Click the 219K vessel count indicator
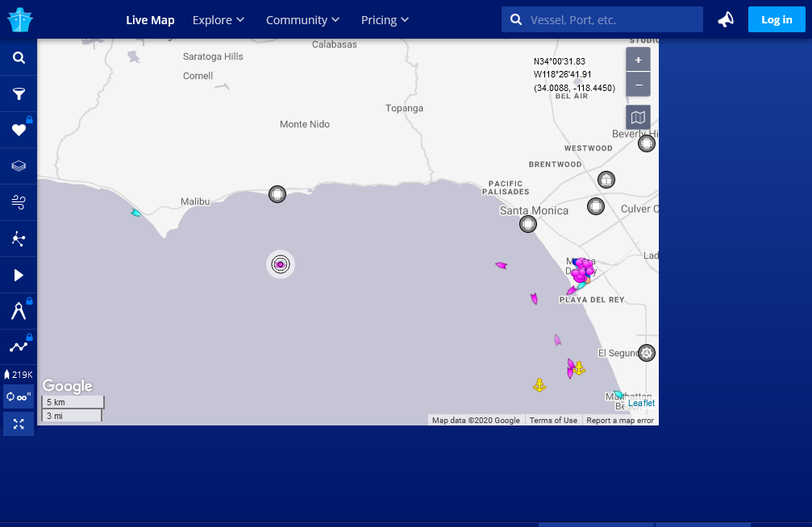The image size is (812, 527). click(19, 374)
